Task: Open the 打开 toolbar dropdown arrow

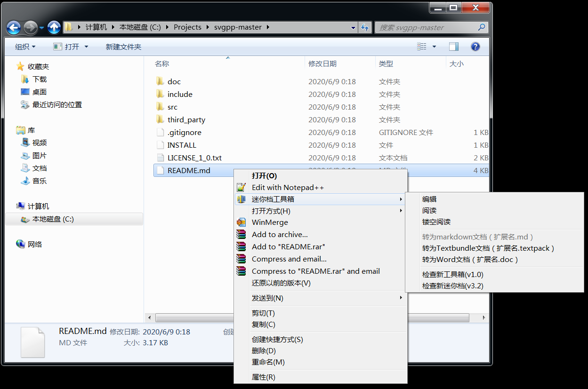Action: [86, 47]
